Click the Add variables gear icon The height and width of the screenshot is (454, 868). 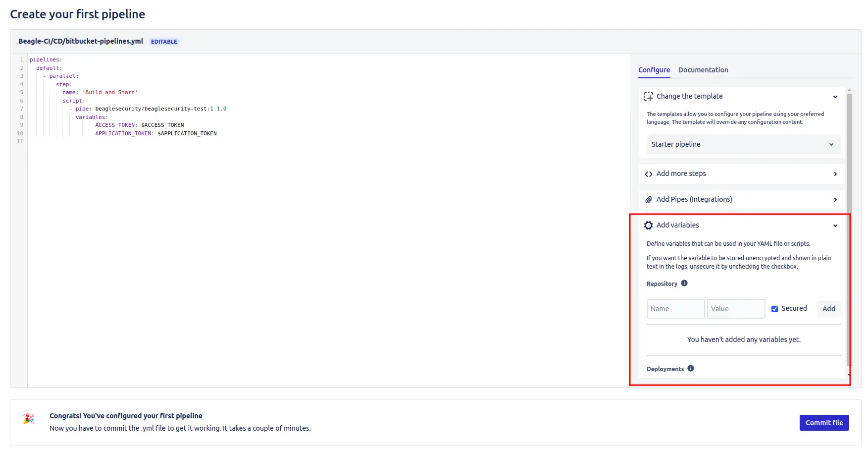click(648, 226)
